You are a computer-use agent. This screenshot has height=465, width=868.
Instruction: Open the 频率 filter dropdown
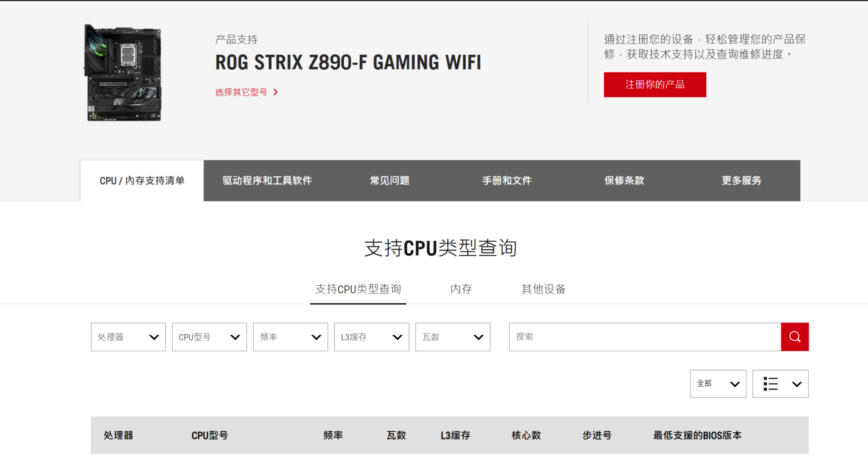pos(290,337)
